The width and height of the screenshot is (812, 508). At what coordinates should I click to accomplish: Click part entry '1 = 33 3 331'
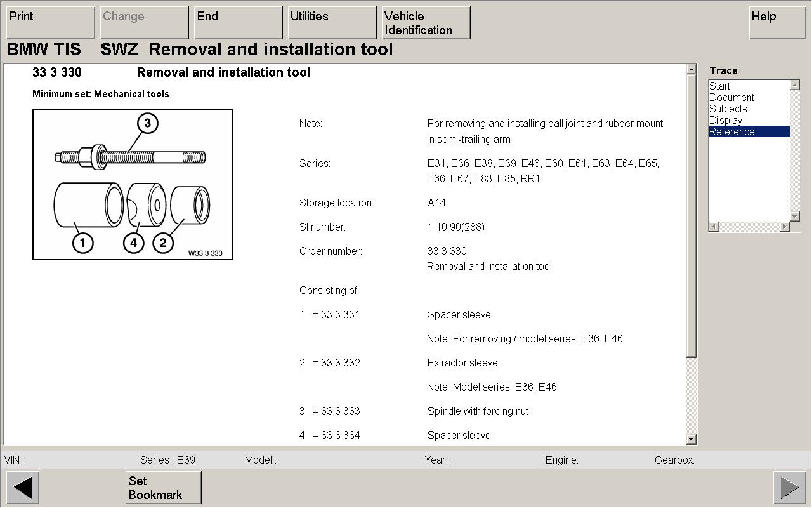pos(330,315)
